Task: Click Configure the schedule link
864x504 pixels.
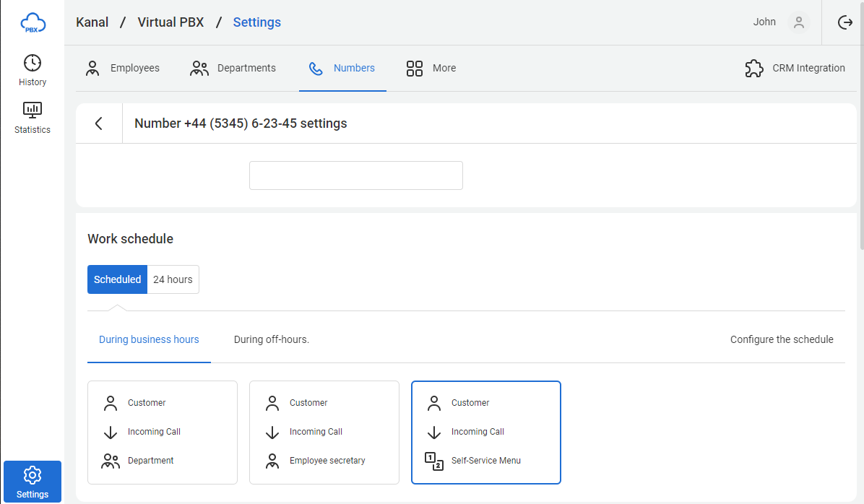Action: [x=782, y=339]
